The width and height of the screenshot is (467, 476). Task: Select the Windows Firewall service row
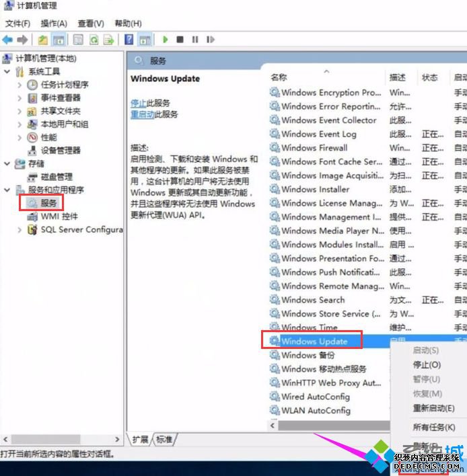[x=314, y=148]
